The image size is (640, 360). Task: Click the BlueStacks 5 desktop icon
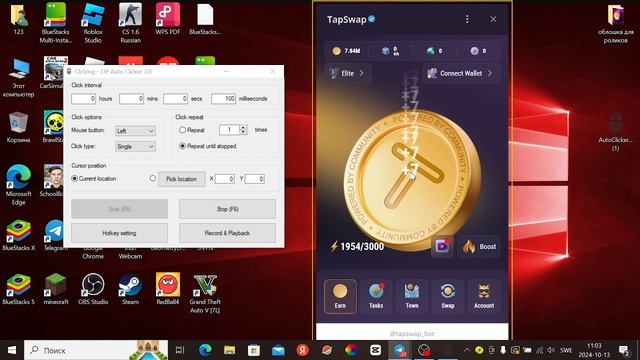point(18,289)
